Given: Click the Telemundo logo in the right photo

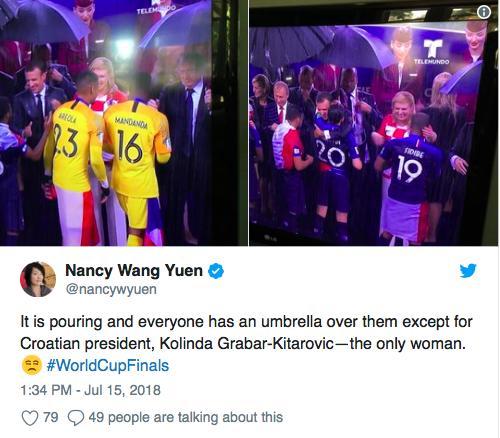Looking at the screenshot, I should click(x=432, y=52).
